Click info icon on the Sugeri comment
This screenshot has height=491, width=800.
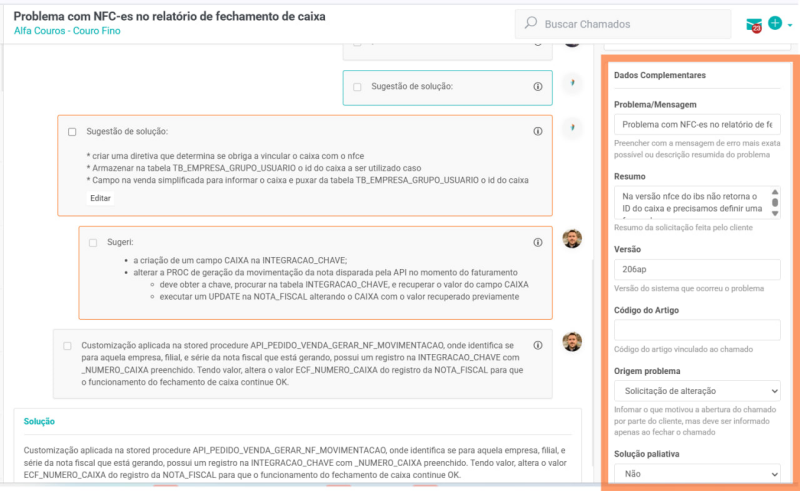tap(538, 242)
